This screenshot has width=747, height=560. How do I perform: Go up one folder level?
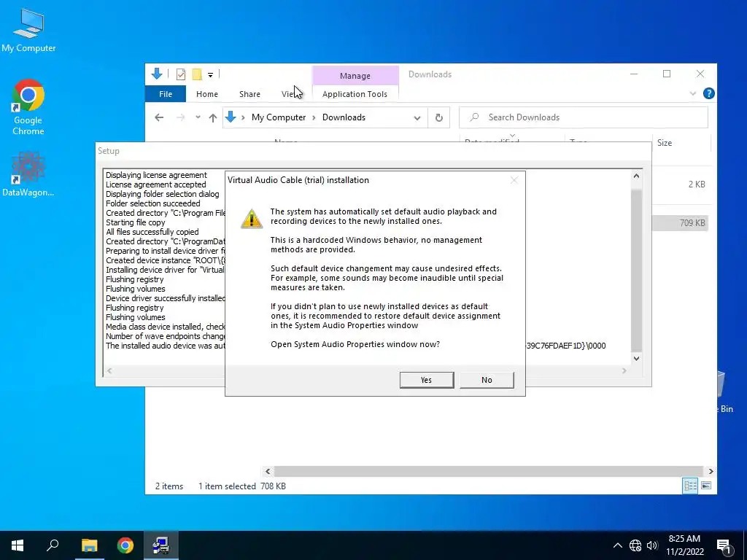point(212,117)
